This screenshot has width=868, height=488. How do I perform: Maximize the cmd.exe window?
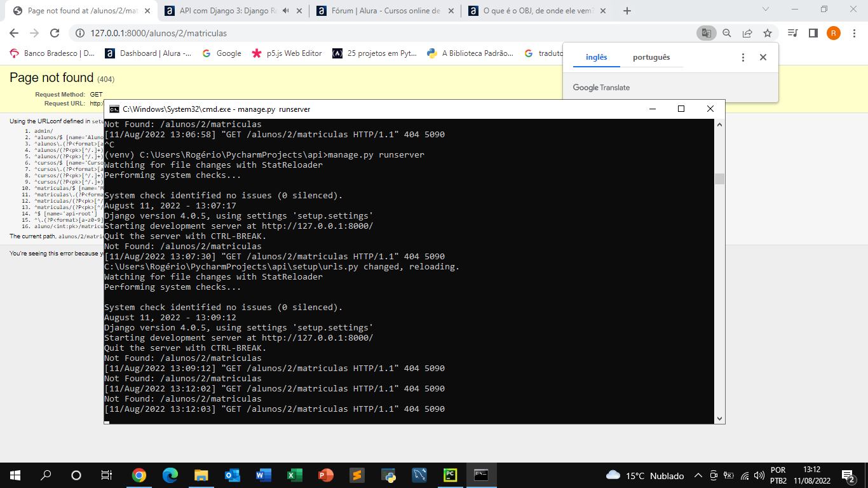click(681, 109)
